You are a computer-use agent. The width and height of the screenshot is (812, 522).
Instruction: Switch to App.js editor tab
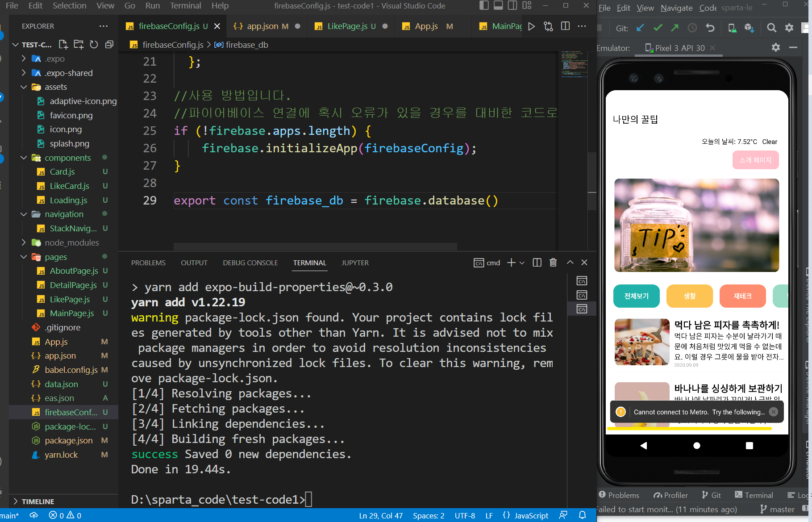coord(433,26)
